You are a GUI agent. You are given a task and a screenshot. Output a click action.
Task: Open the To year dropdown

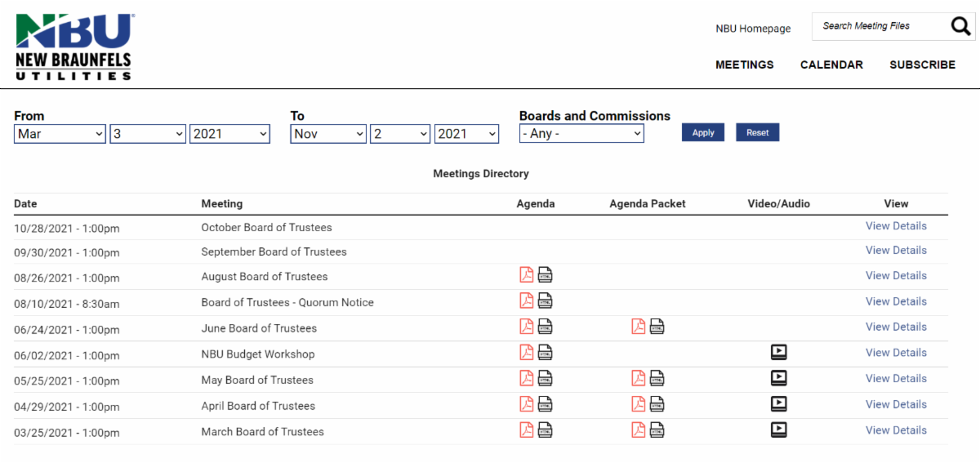(x=466, y=134)
